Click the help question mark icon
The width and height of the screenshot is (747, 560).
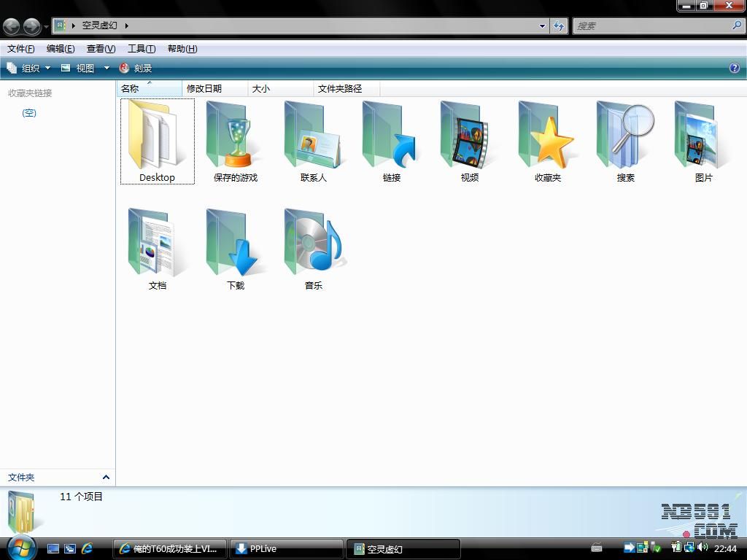(735, 68)
